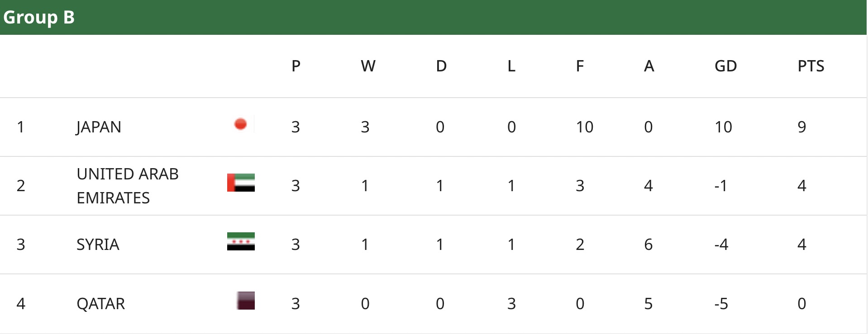Image resolution: width=868 pixels, height=334 pixels.
Task: Click the United Arab Emirates flag icon
Action: 241,183
